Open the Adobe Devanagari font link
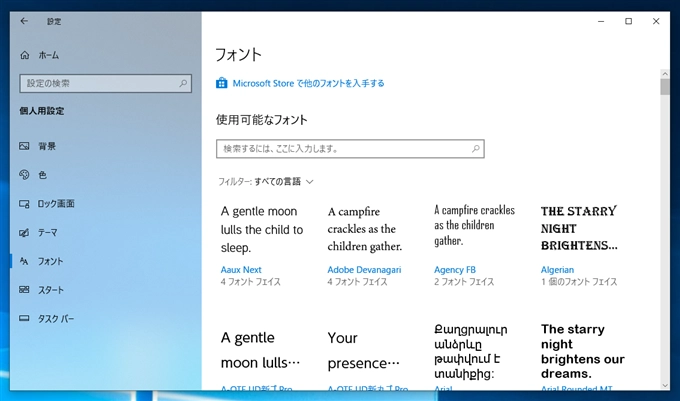The width and height of the screenshot is (680, 401). pos(364,270)
